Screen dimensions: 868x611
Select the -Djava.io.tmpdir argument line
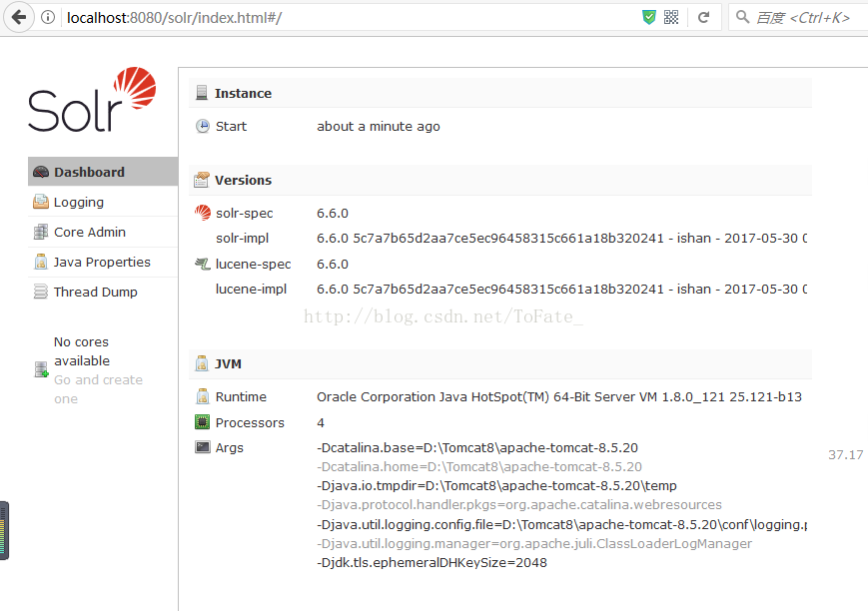click(x=496, y=486)
